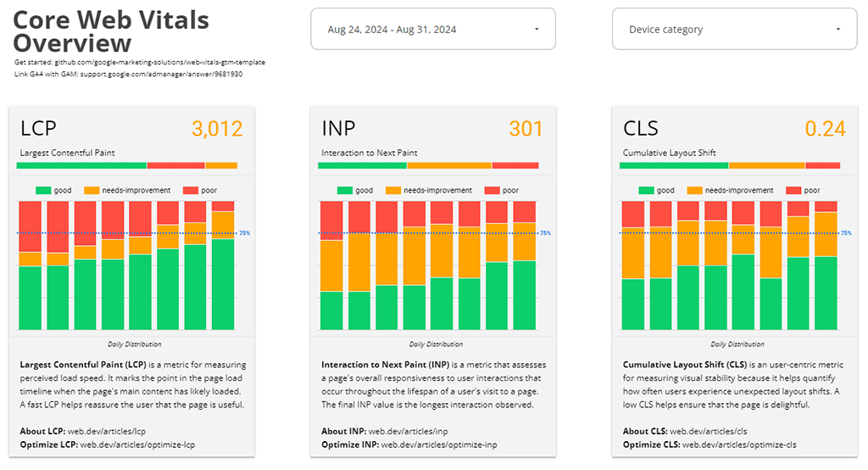Click green segment of Largest Contentful Paint progress bar
Image resolution: width=868 pixels, height=470 pixels.
point(82,165)
